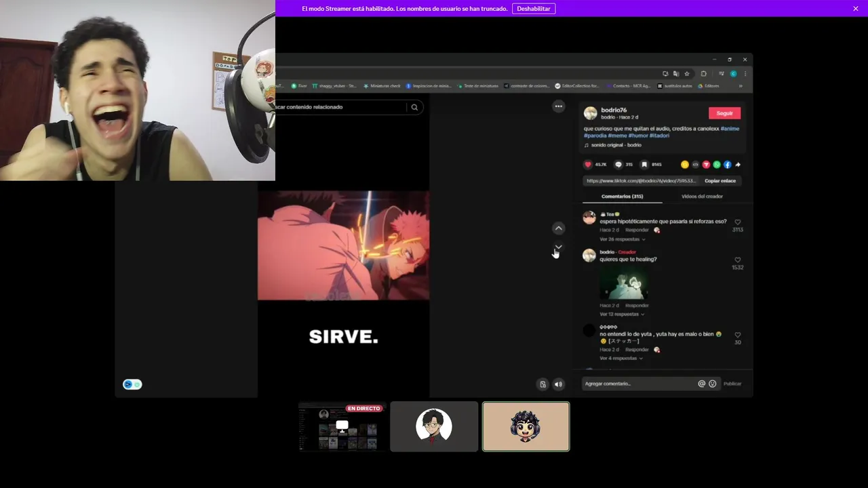Click the translate page icon in address bar

pyautogui.click(x=676, y=74)
